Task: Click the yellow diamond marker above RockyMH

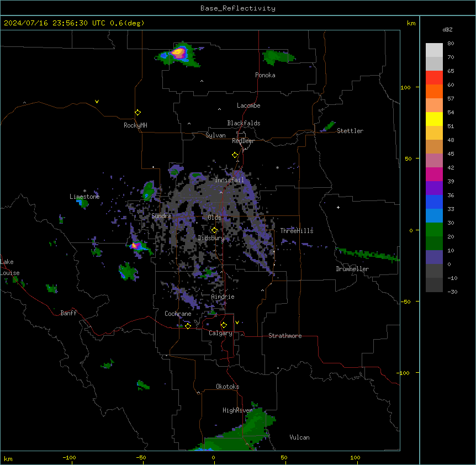Action: (x=138, y=113)
